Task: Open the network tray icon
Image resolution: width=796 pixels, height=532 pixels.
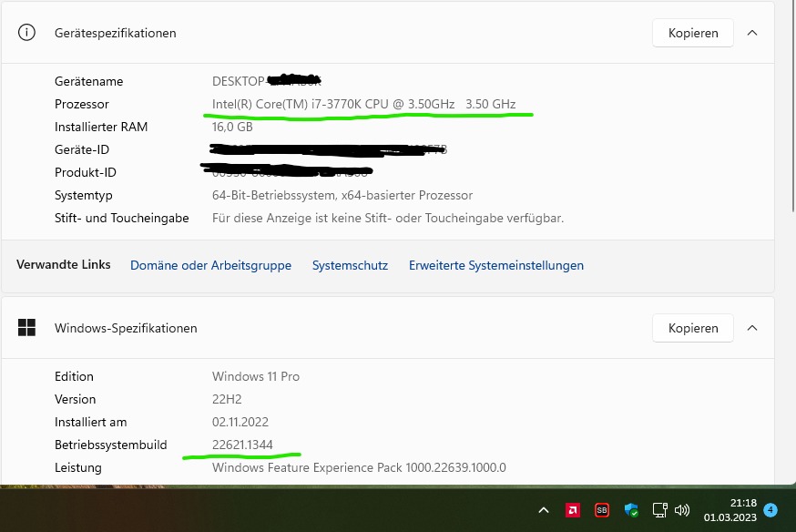Action: click(x=659, y=510)
